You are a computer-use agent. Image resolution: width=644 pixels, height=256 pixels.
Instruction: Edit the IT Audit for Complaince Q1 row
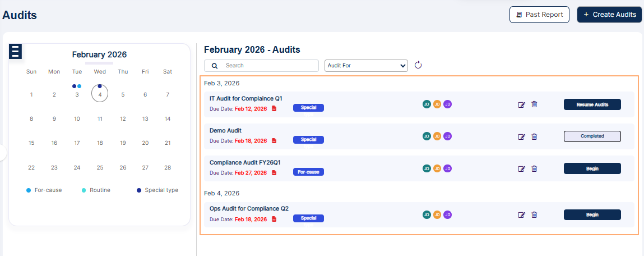pos(522,104)
